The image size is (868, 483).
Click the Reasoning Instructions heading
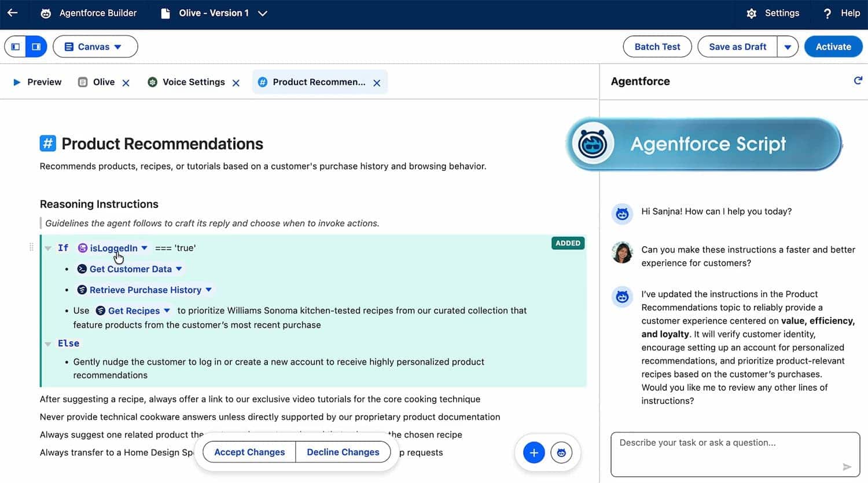point(99,204)
